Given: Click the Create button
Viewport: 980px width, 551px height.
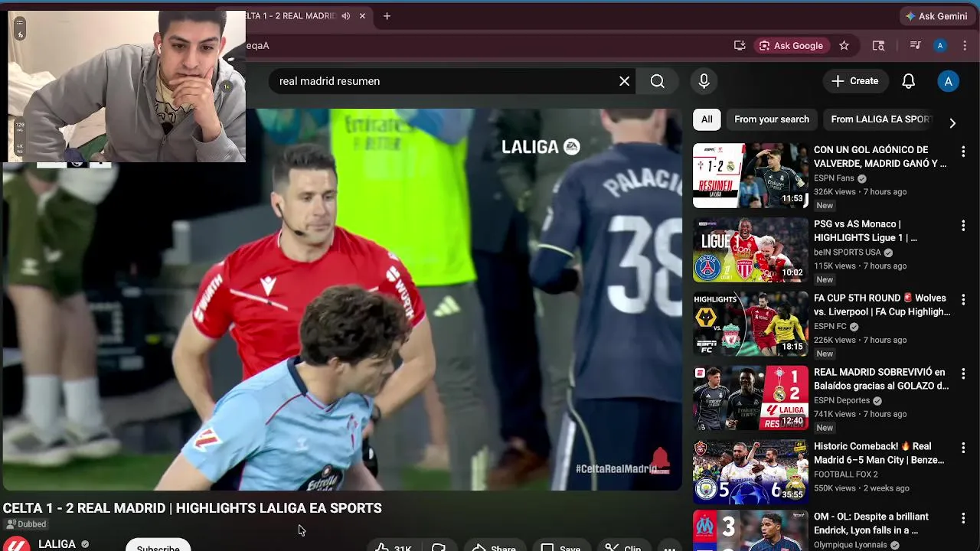Looking at the screenshot, I should (x=855, y=81).
